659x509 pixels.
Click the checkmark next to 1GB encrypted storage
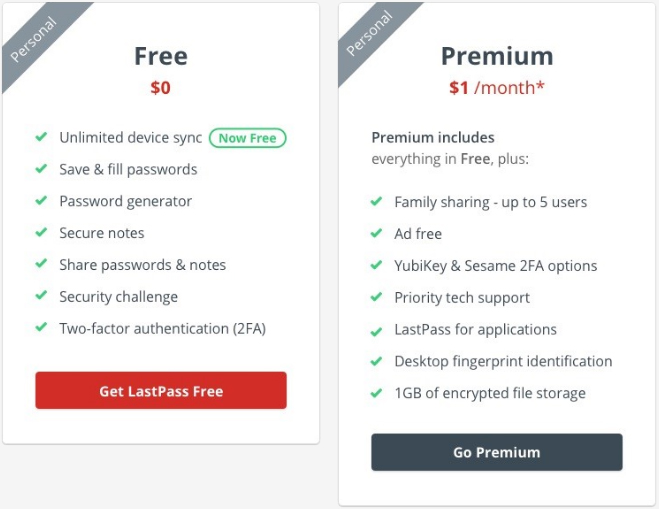(x=376, y=393)
